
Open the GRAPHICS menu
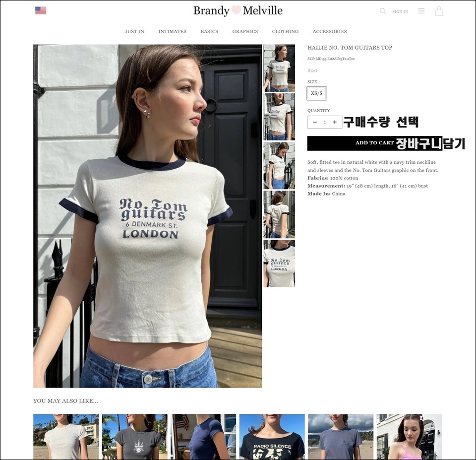tap(245, 31)
